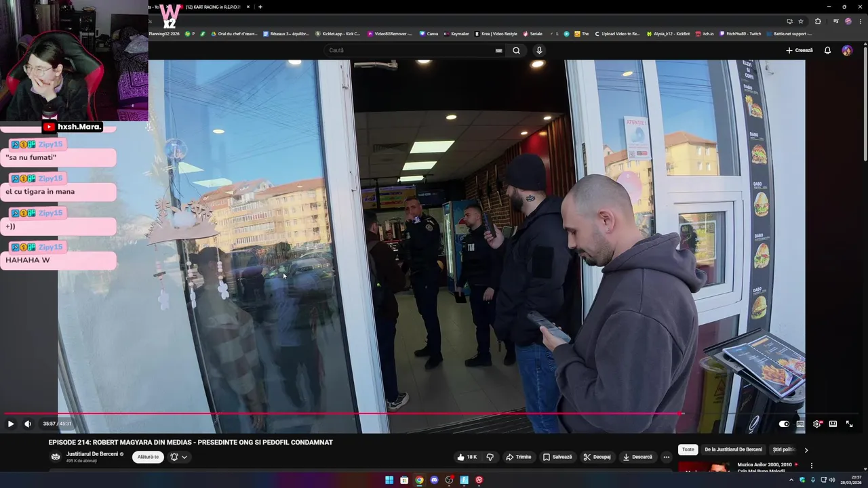Join the channel with Alătură-te
This screenshot has width=868, height=488.
click(x=148, y=457)
